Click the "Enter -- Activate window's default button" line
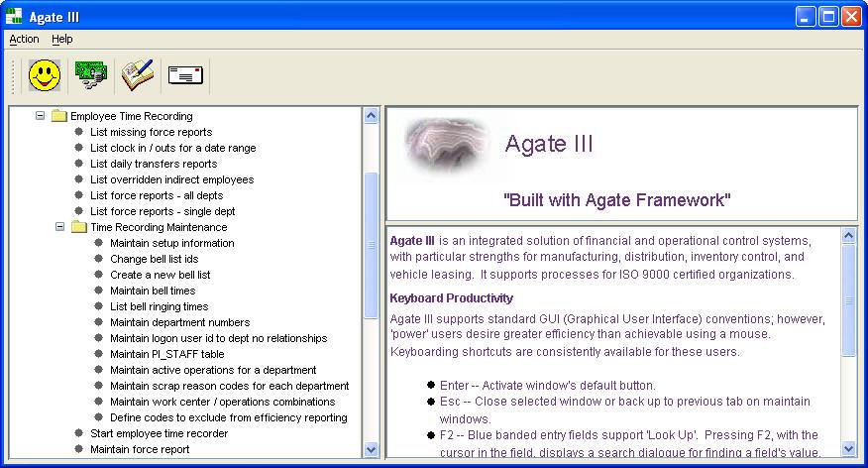The height and width of the screenshot is (468, 868). (548, 386)
